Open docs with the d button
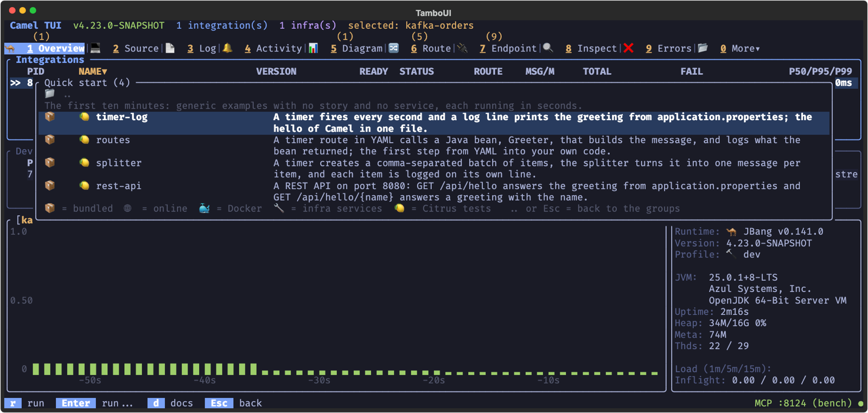This screenshot has height=413, width=868. click(x=170, y=403)
